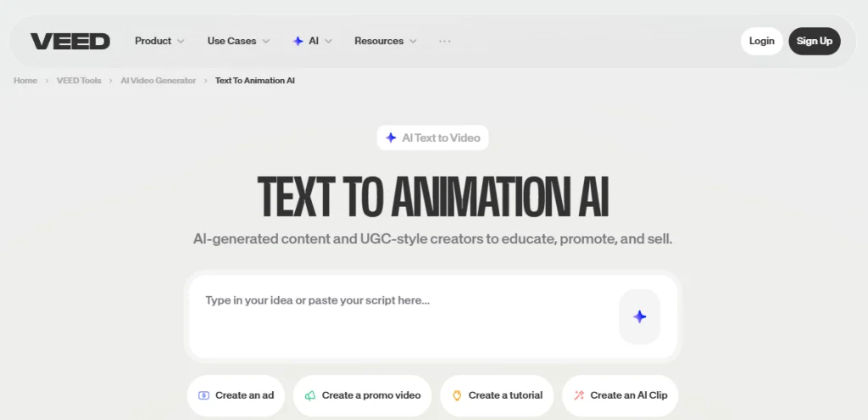Click the VEED logo
This screenshot has height=420, width=868.
pyautogui.click(x=70, y=41)
